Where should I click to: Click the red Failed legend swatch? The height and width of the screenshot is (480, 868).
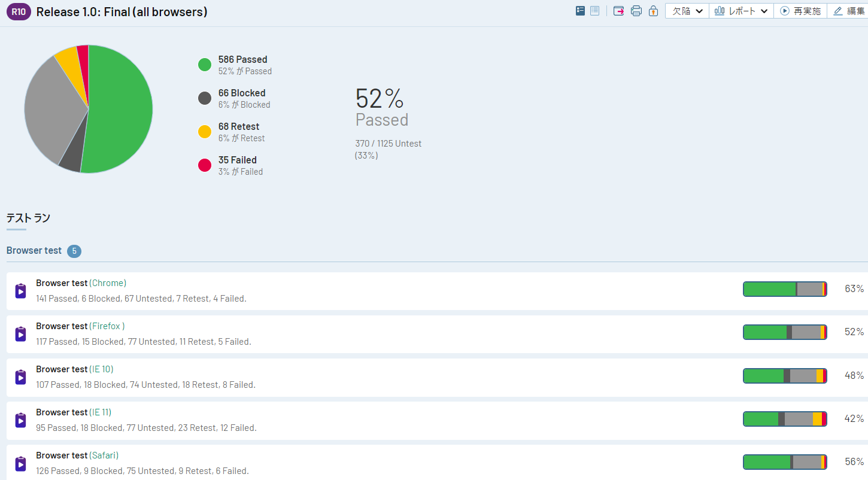click(205, 165)
